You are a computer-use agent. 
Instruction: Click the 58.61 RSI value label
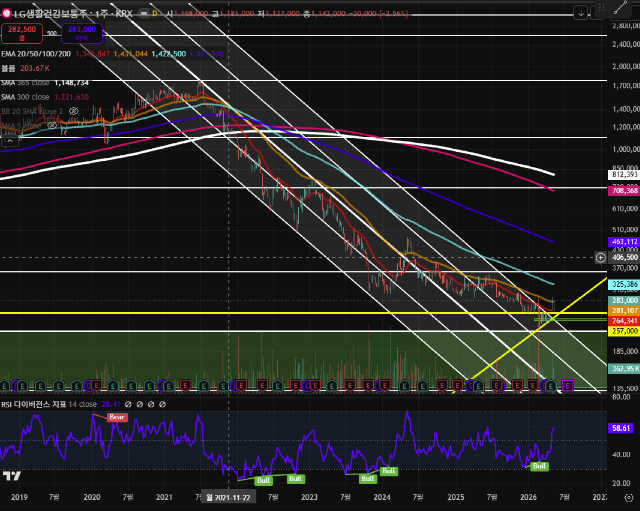(x=621, y=428)
